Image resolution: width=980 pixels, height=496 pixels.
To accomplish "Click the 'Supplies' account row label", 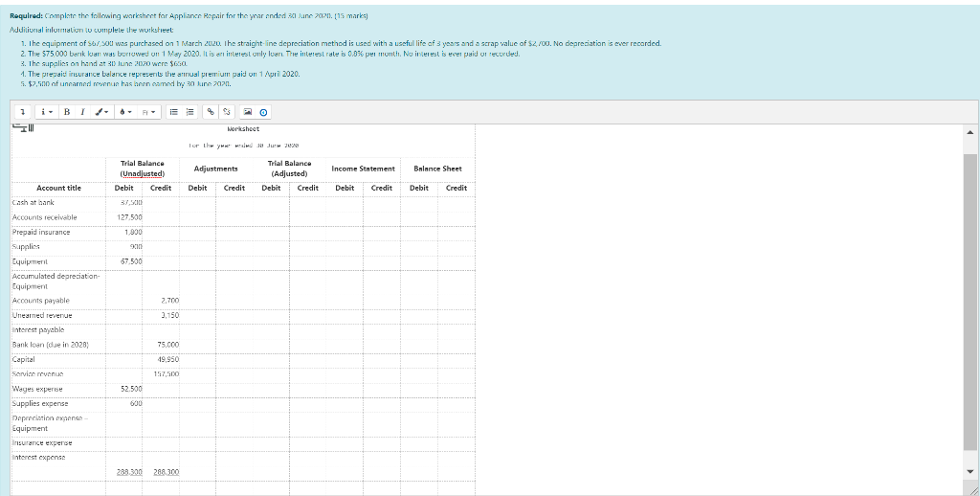I will coord(26,246).
